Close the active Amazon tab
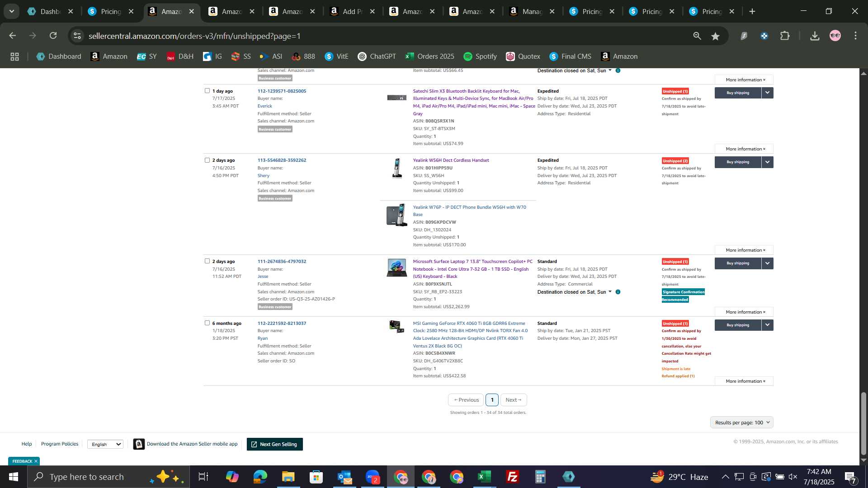Screen dimensions: 868x488 pyautogui.click(x=191, y=11)
